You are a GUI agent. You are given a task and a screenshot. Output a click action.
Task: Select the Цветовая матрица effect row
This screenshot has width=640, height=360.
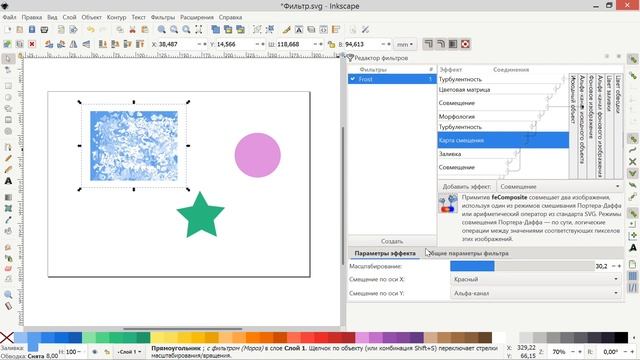(x=503, y=89)
